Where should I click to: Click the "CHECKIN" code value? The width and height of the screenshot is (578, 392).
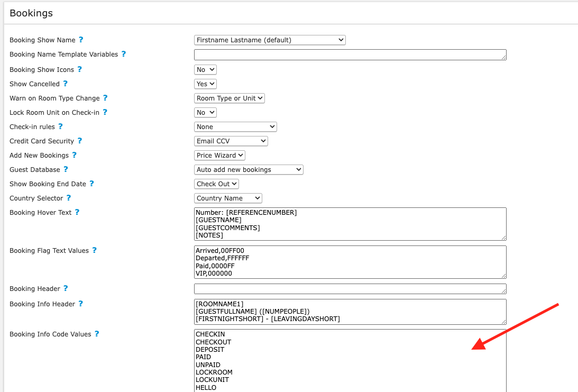[x=210, y=334]
